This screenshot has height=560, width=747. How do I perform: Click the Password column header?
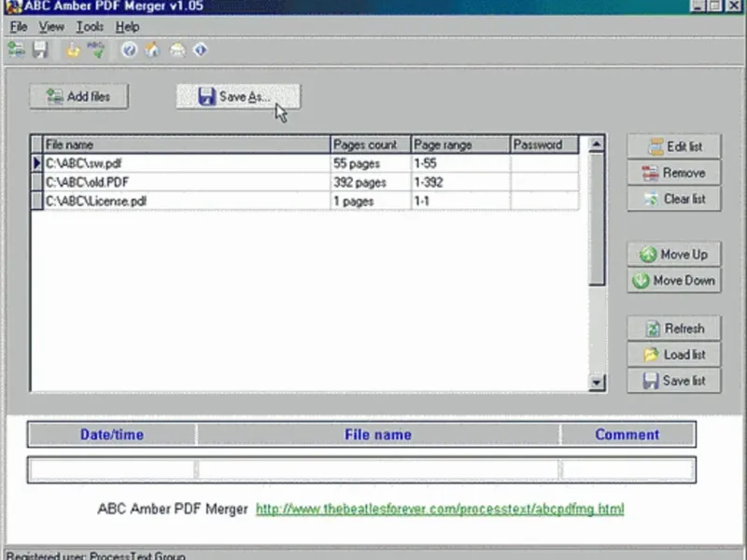(544, 145)
